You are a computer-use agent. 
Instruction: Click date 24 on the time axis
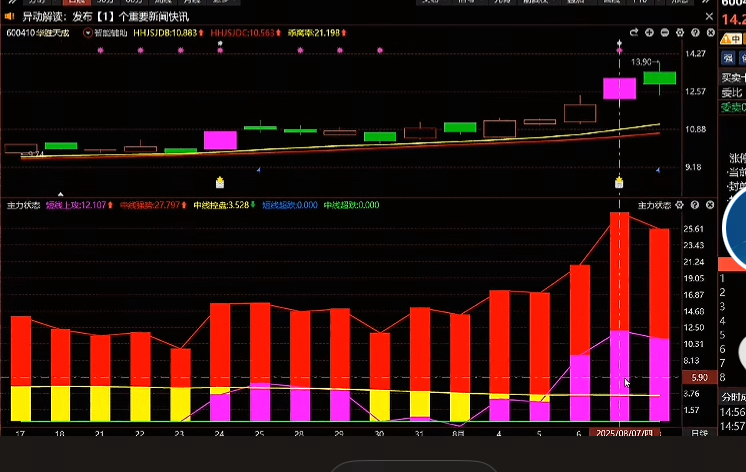coord(219,433)
